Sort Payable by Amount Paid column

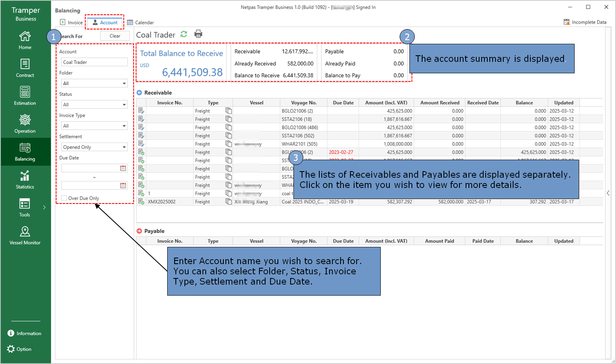[440, 241]
